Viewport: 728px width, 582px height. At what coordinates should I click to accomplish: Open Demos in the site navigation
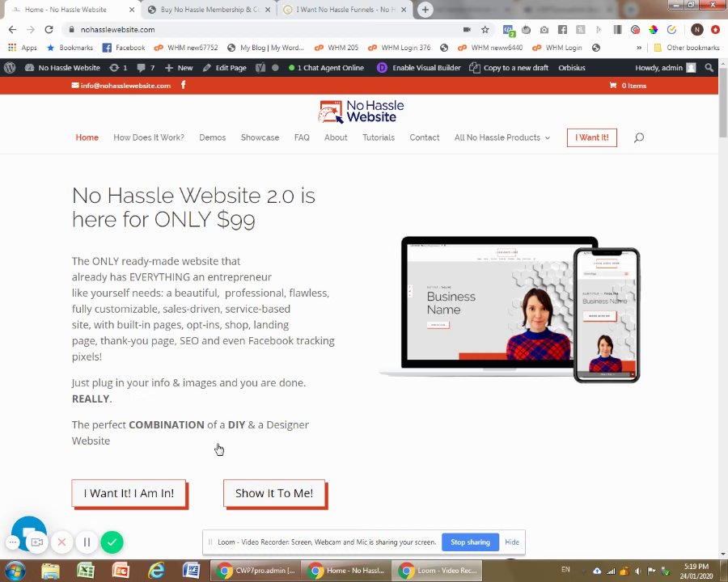212,137
